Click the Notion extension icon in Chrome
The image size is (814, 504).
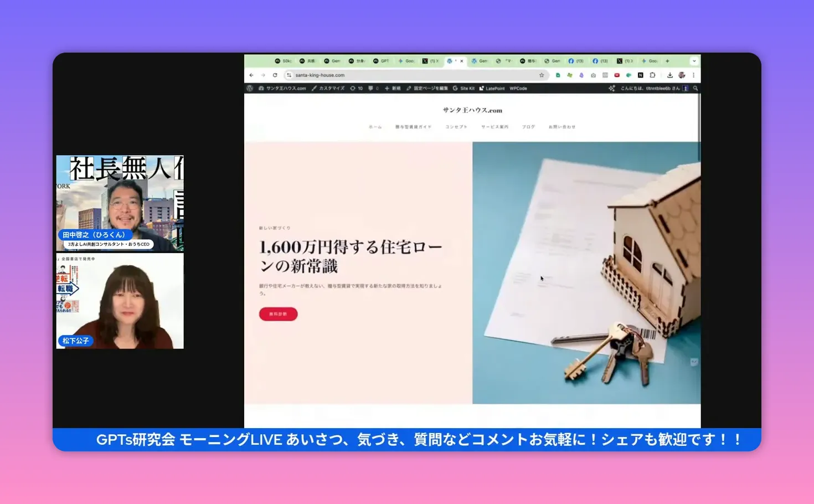click(x=641, y=75)
